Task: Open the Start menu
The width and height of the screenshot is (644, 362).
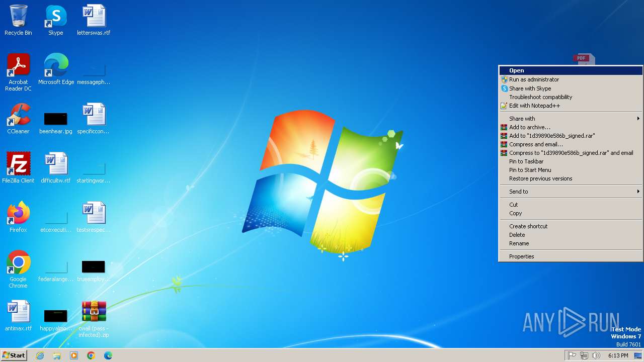Action: pos(14,355)
